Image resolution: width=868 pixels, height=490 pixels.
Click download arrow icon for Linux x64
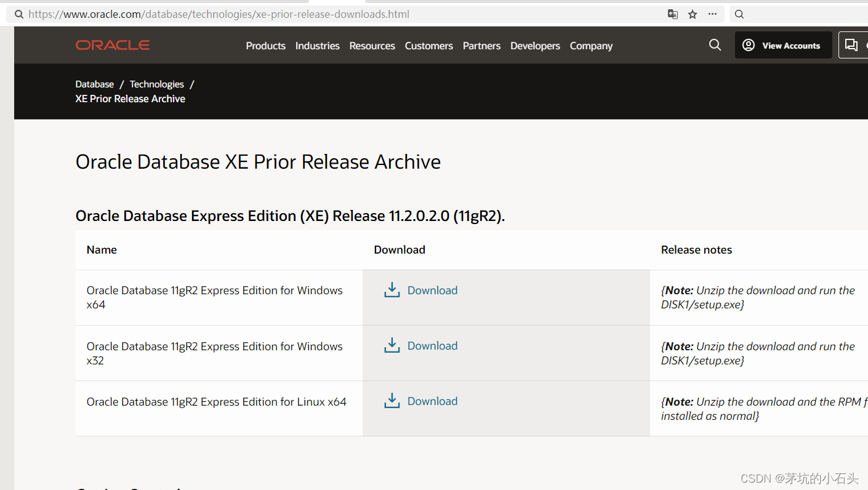pos(392,401)
